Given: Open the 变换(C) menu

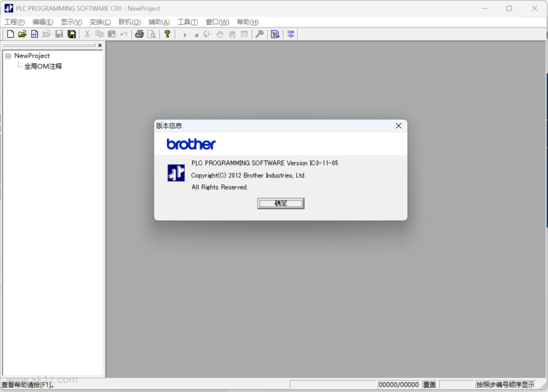Looking at the screenshot, I should pos(100,22).
